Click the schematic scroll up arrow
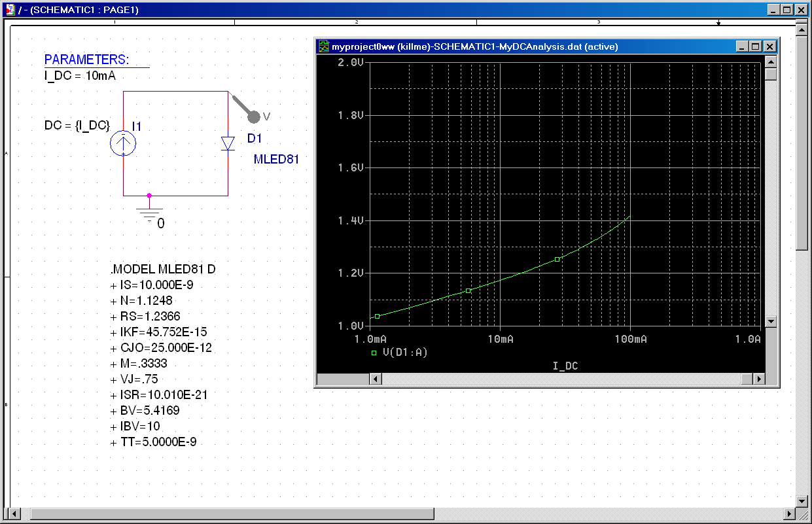This screenshot has height=524, width=812. click(802, 29)
